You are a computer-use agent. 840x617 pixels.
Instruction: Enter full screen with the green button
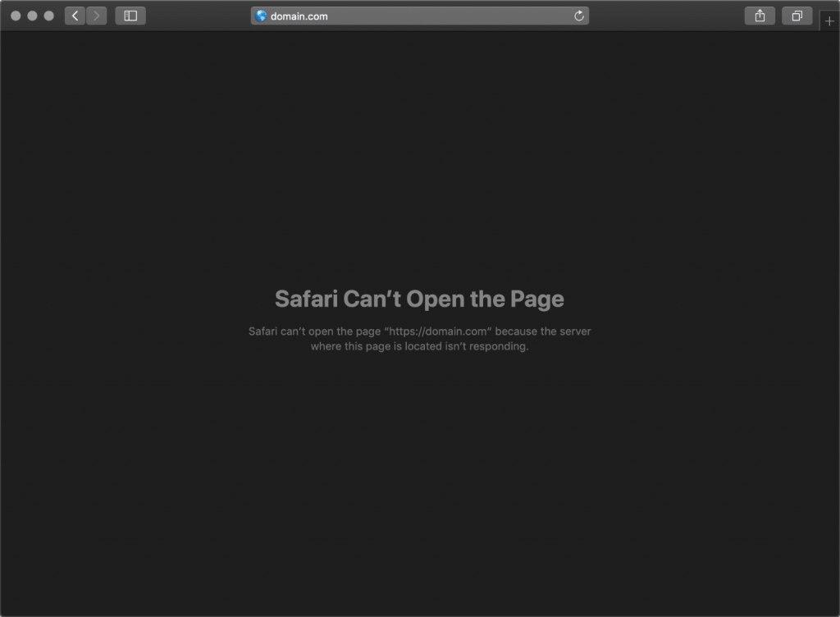pyautogui.click(x=48, y=14)
